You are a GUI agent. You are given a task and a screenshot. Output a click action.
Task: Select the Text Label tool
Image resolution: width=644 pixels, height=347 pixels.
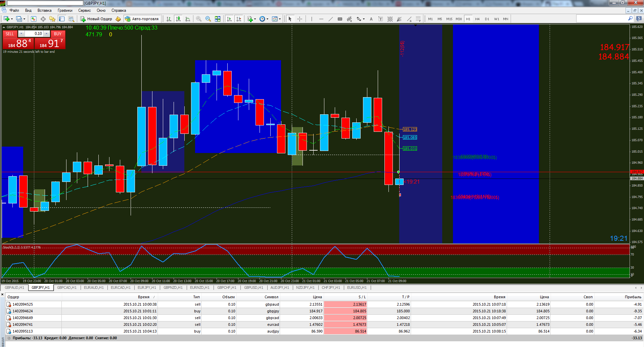(380, 19)
